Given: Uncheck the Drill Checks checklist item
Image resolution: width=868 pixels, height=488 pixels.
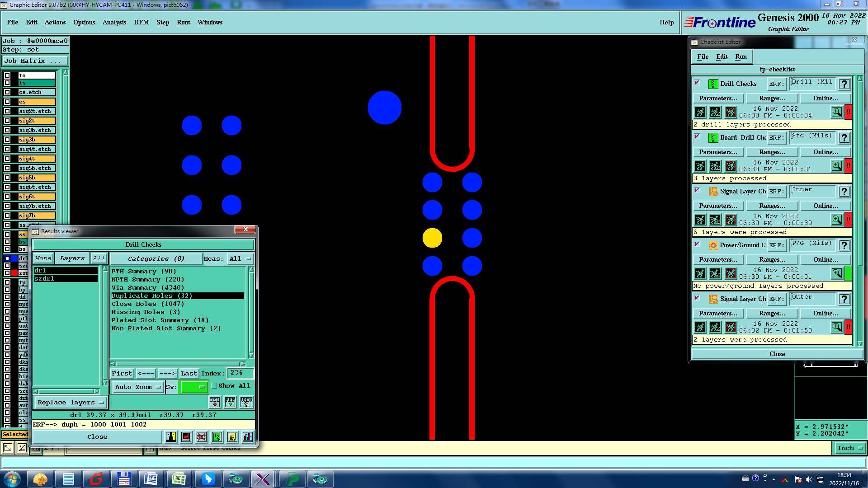Looking at the screenshot, I should [697, 83].
